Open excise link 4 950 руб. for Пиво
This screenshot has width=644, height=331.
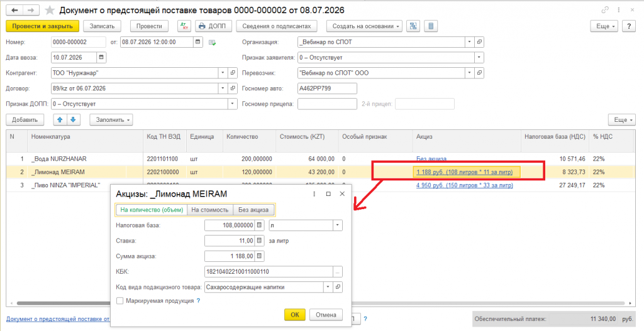point(465,185)
